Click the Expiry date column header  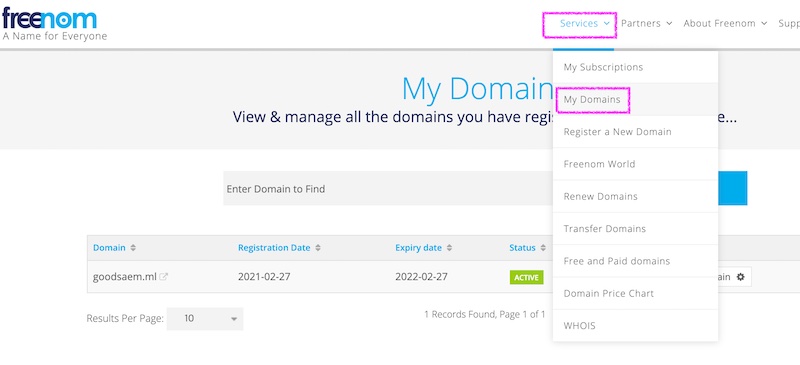click(418, 248)
